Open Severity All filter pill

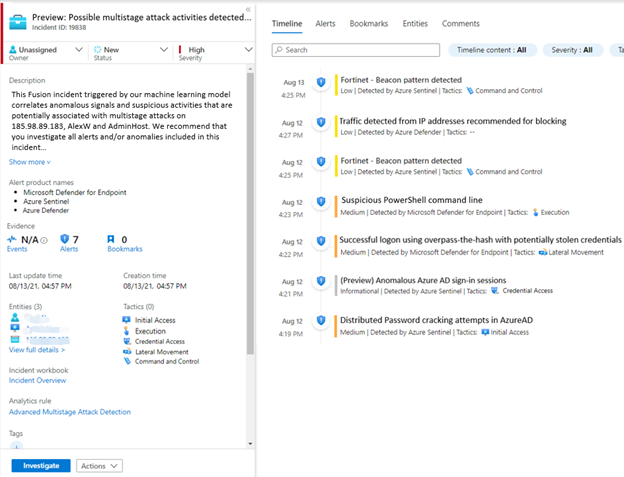(572, 50)
